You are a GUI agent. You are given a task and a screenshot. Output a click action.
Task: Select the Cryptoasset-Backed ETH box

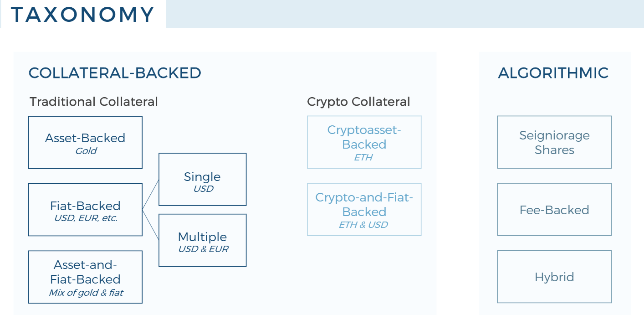(364, 142)
